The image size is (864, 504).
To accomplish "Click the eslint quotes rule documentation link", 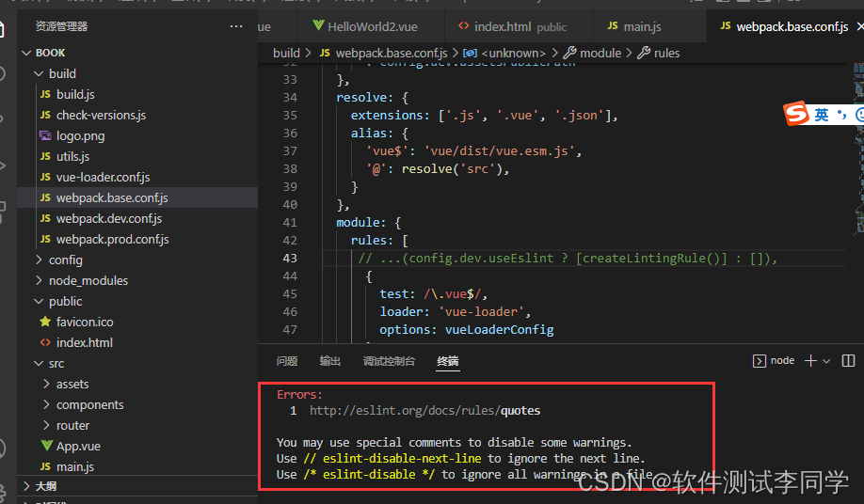I will point(424,411).
